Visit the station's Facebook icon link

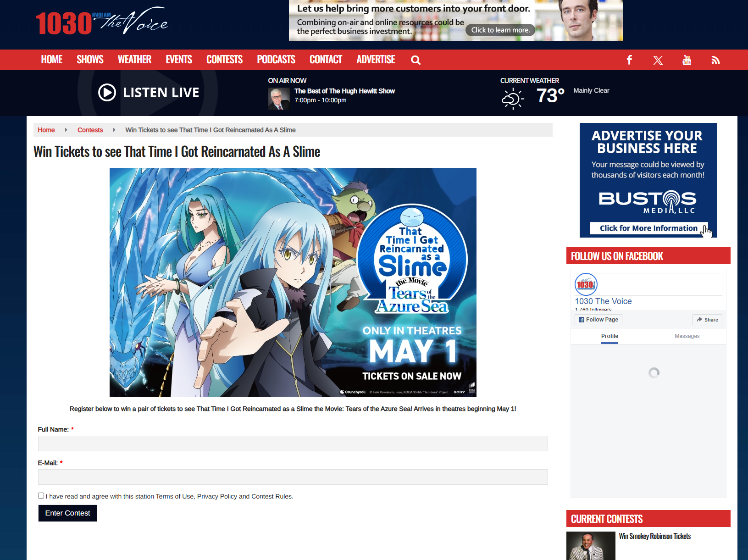coord(629,60)
